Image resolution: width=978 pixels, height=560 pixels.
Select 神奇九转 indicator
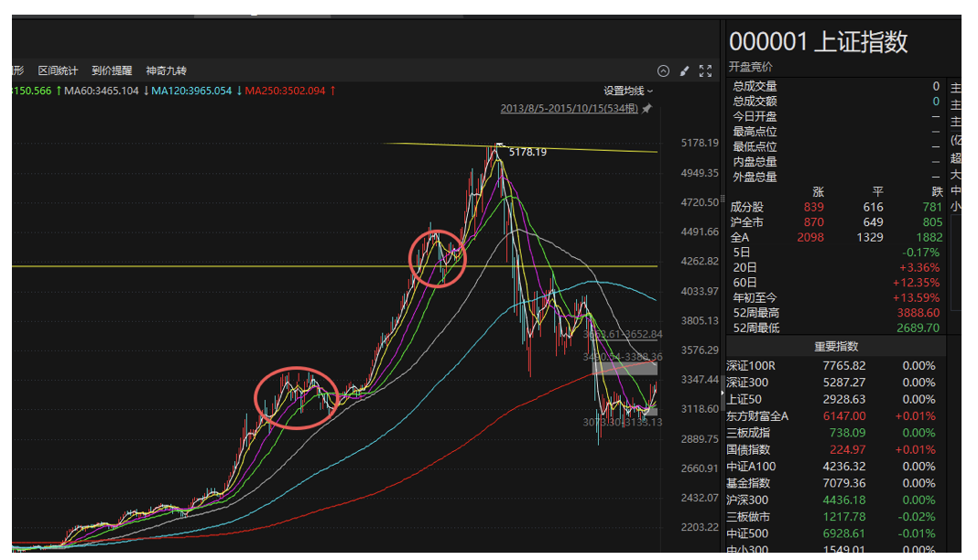tap(166, 71)
